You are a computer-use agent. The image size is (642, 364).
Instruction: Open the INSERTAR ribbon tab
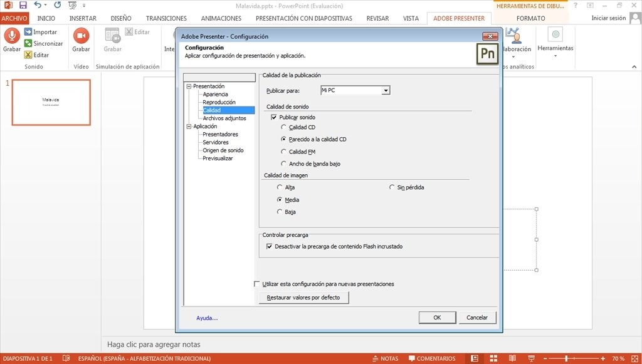[83, 18]
